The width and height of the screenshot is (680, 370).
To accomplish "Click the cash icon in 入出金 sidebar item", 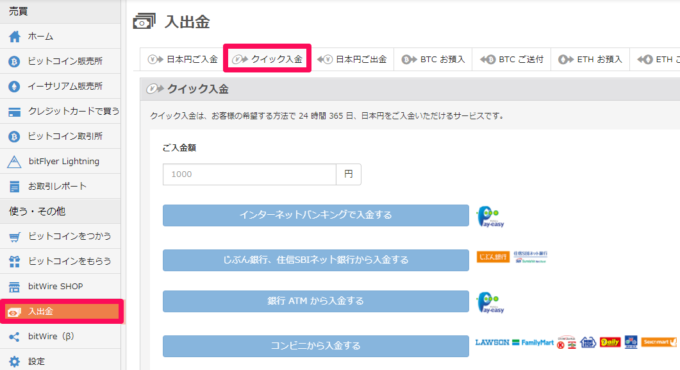I will coord(14,312).
